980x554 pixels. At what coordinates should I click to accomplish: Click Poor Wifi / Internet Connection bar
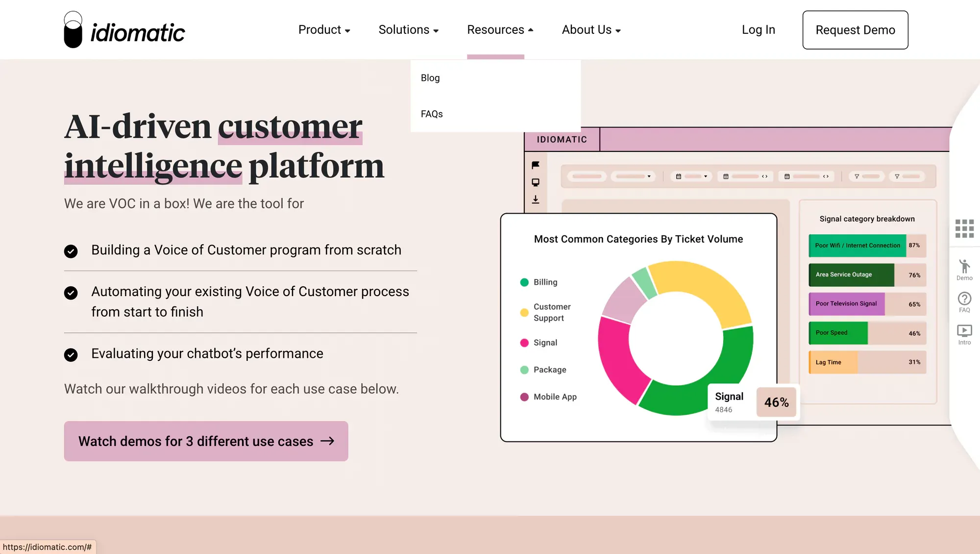point(867,246)
